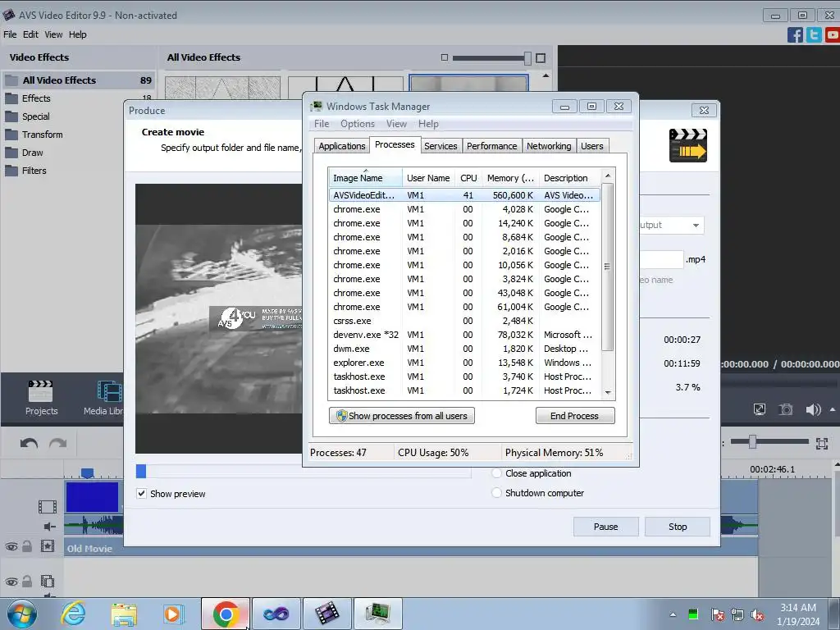The width and height of the screenshot is (840, 630).
Task: Open YouTube social icon
Action: click(833, 34)
